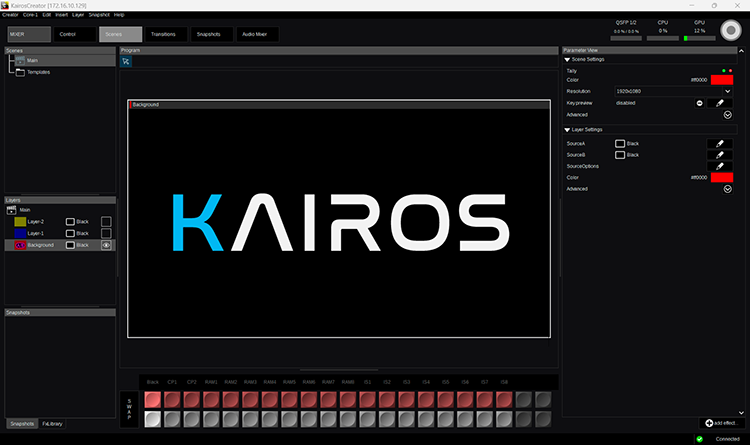Open the Audio Mixer page

[257, 34]
